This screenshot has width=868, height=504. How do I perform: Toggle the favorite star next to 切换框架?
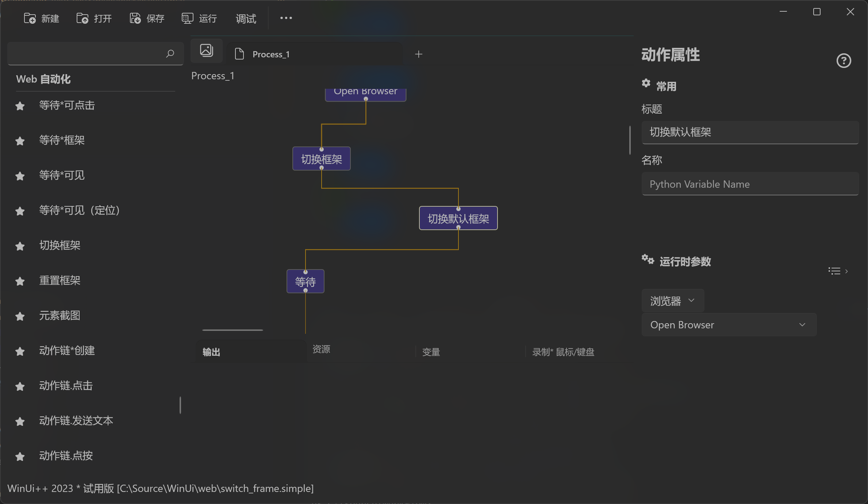click(20, 246)
